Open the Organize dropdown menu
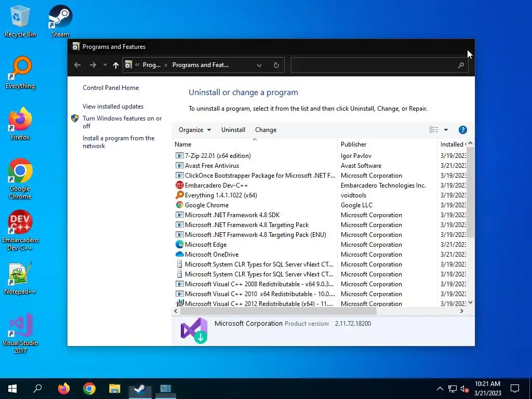The height and width of the screenshot is (399, 532). coord(195,130)
